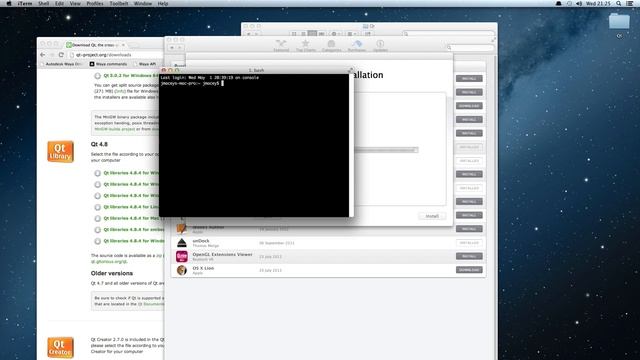The height and width of the screenshot is (360, 640).
Task: Open the View menu
Action: 75,3
